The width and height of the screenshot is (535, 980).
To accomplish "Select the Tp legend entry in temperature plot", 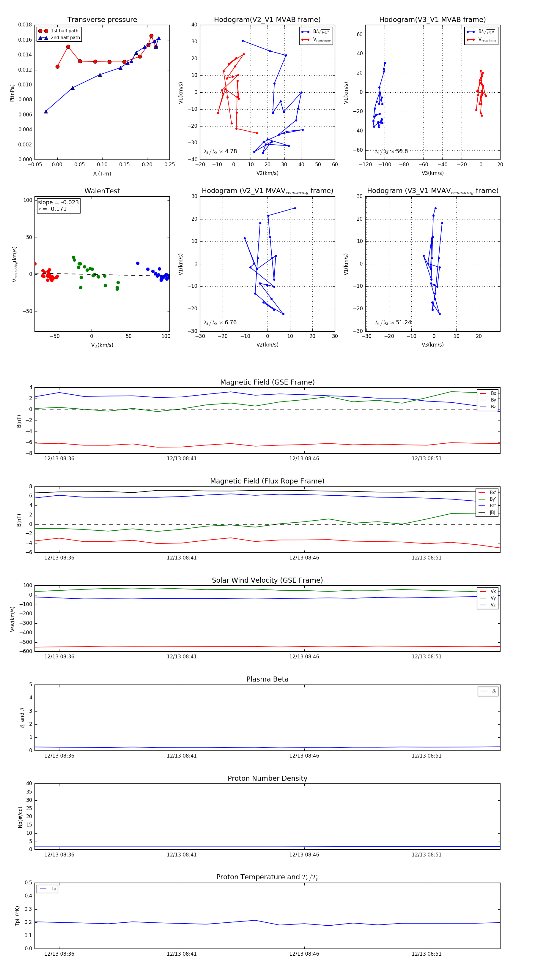I will click(x=48, y=889).
